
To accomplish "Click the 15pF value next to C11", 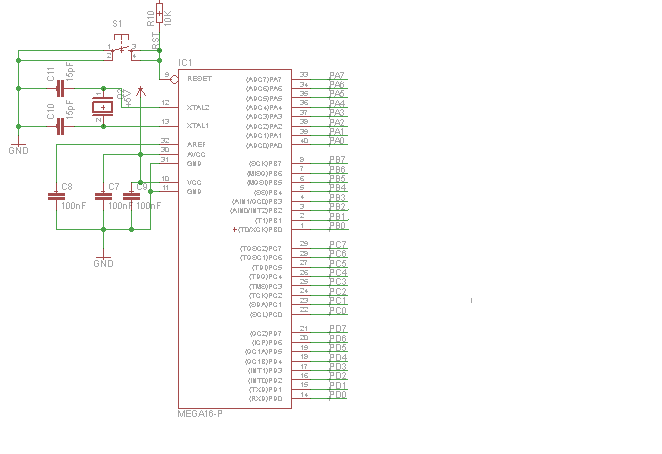I will point(70,71).
